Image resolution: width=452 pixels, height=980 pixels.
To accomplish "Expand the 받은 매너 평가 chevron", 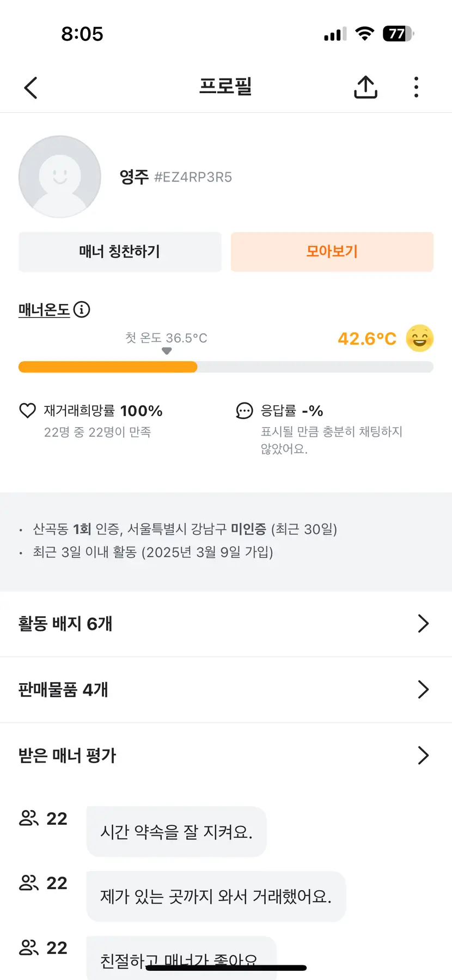I will 423,756.
